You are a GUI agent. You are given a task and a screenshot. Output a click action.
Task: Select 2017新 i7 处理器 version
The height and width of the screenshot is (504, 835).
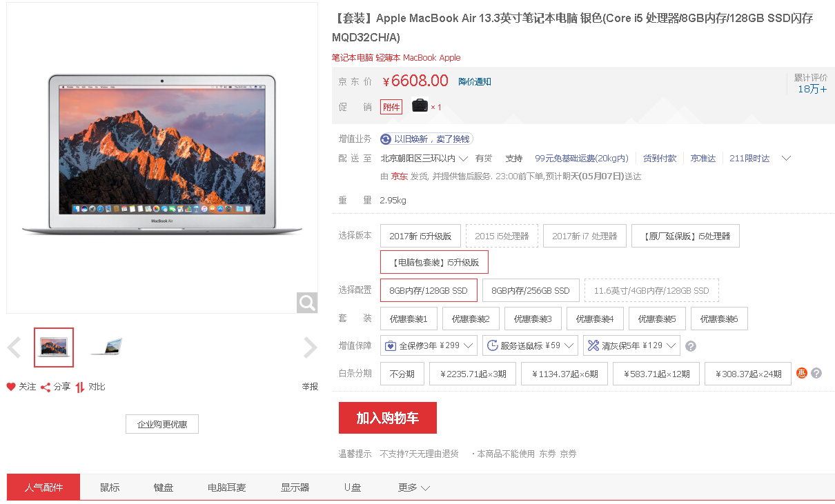point(584,236)
